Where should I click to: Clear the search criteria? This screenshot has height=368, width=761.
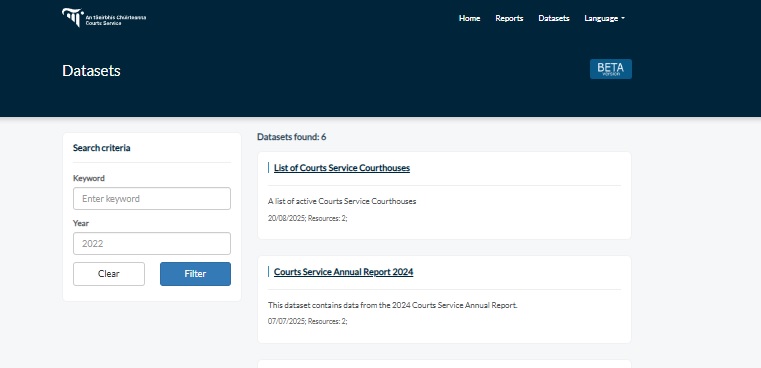pyautogui.click(x=109, y=274)
